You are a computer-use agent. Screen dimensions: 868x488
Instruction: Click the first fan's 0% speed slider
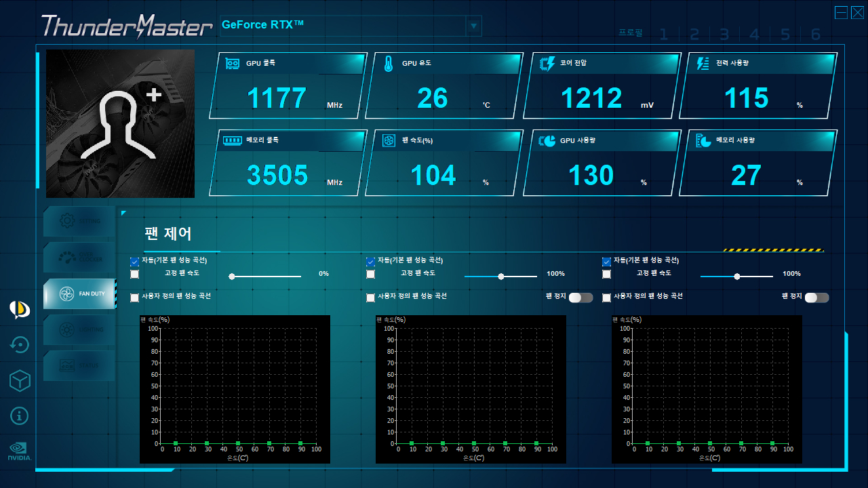(x=265, y=277)
